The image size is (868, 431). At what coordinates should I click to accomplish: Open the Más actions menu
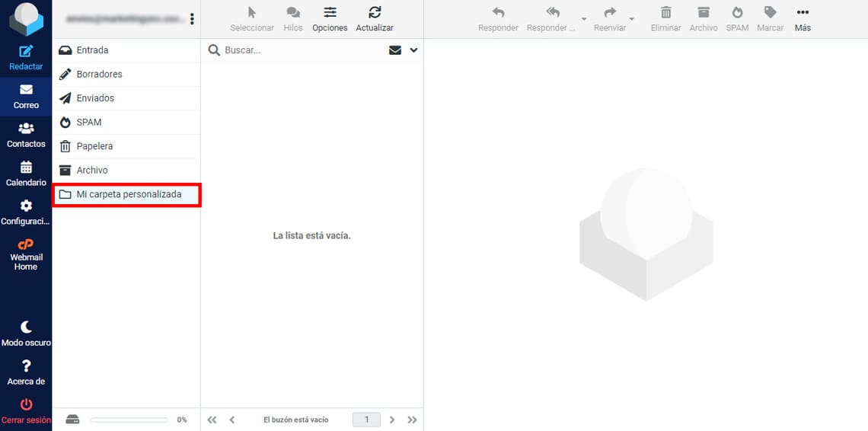803,19
